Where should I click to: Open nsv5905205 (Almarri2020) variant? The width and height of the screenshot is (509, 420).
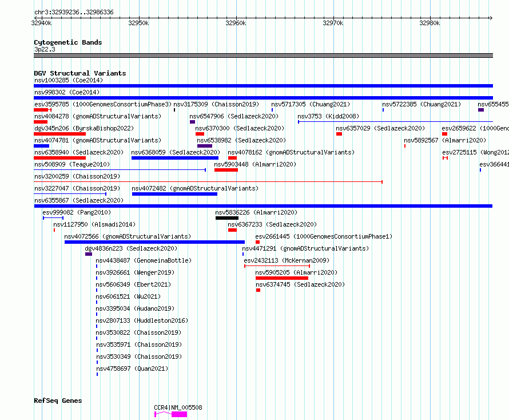296,272
